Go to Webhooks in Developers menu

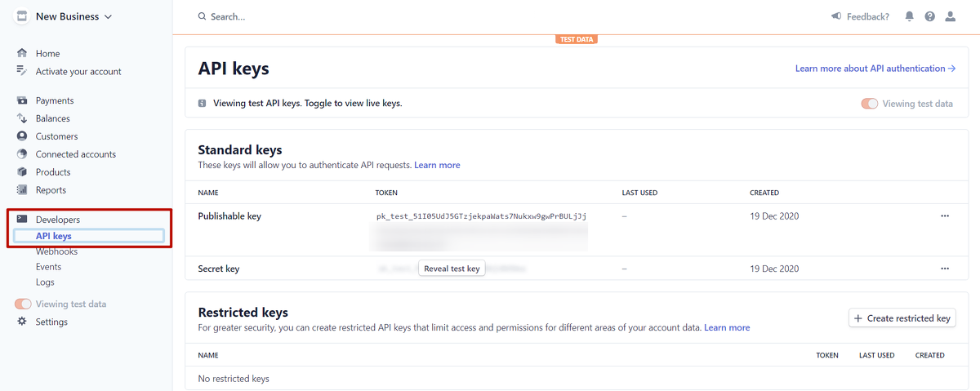56,251
